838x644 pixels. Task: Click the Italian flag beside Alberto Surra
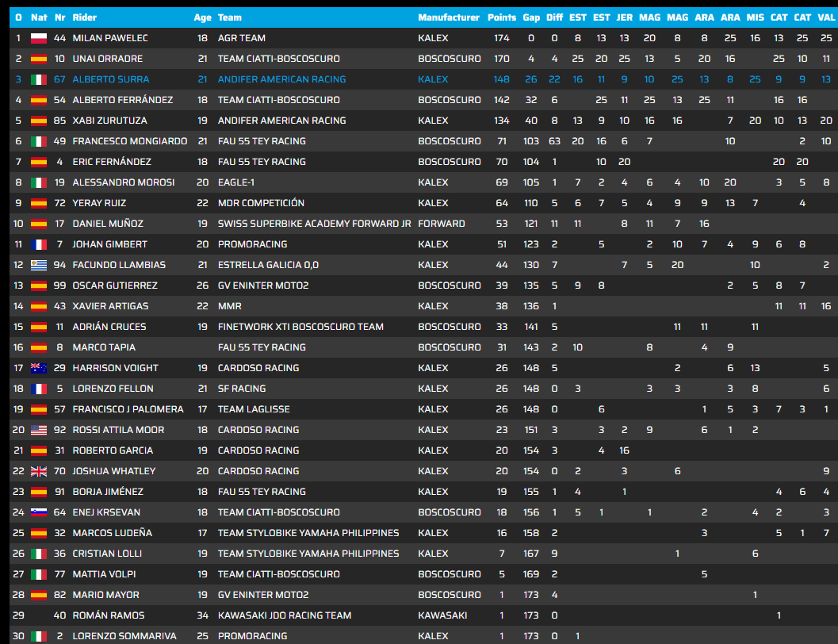click(x=39, y=79)
